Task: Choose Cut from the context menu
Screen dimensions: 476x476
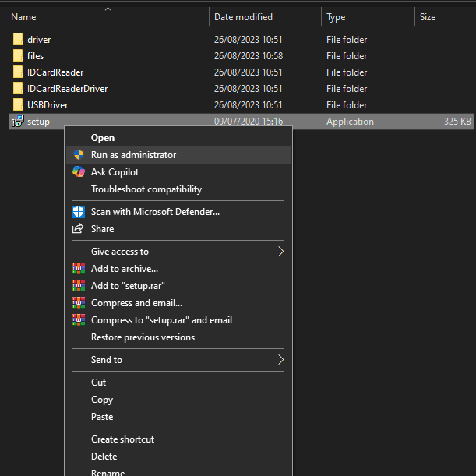Action: click(178, 383)
